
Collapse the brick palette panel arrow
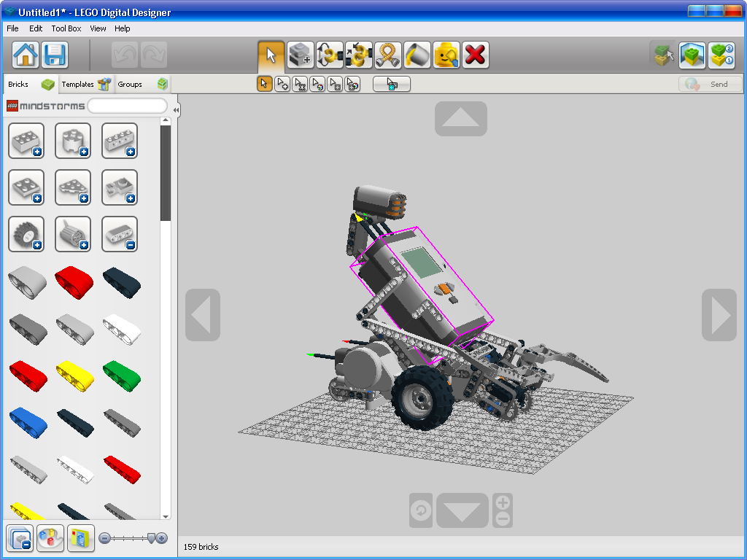coord(176,110)
